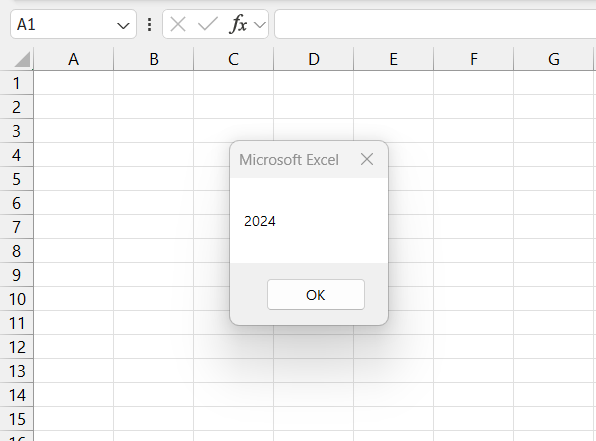
Task: Select row 1 header
Action: point(16,83)
